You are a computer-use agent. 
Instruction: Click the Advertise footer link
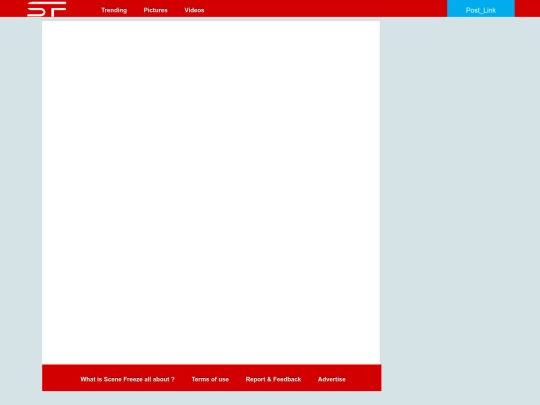(332, 379)
